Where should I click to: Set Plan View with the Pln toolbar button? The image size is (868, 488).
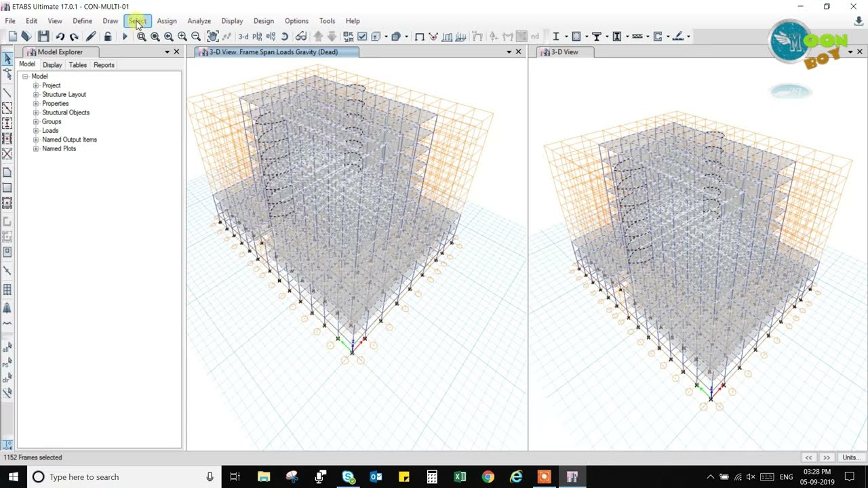(x=257, y=37)
